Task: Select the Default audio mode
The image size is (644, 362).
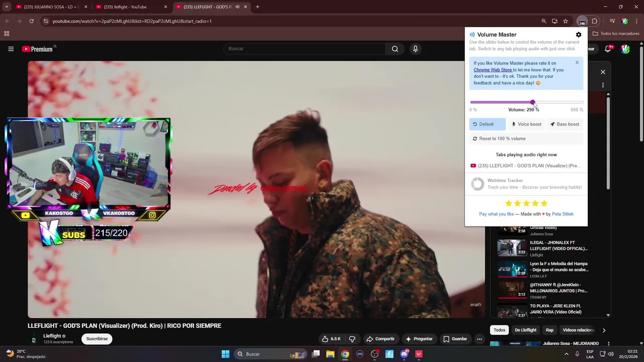Action: click(x=487, y=124)
